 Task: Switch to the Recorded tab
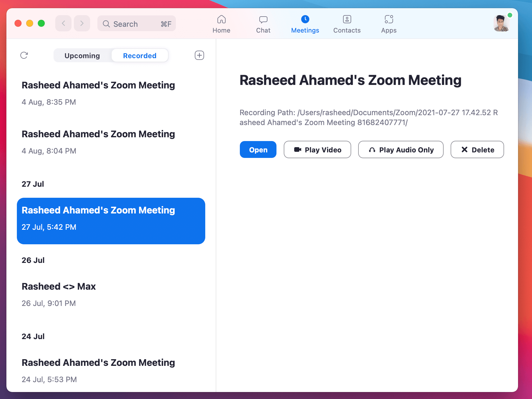[x=140, y=55]
